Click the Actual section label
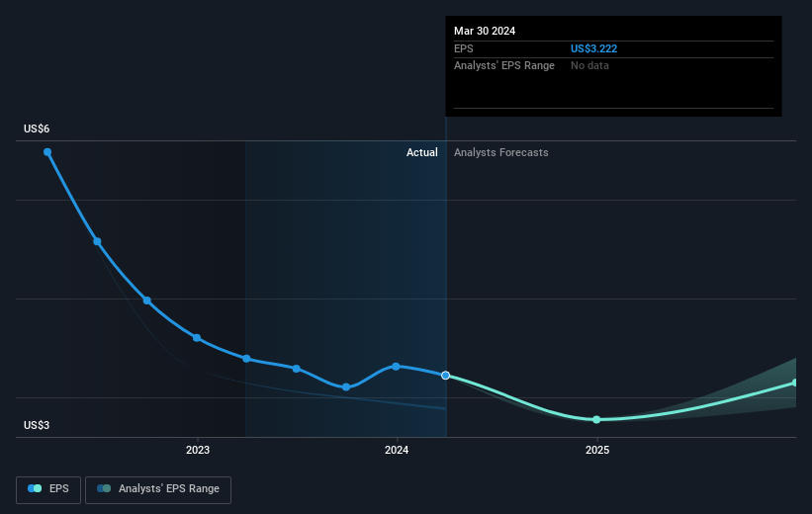812x514 pixels. point(422,152)
